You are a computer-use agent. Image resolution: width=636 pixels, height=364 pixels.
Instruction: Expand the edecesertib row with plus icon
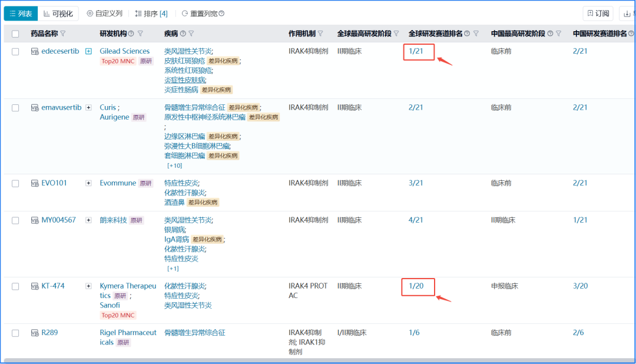pyautogui.click(x=88, y=51)
